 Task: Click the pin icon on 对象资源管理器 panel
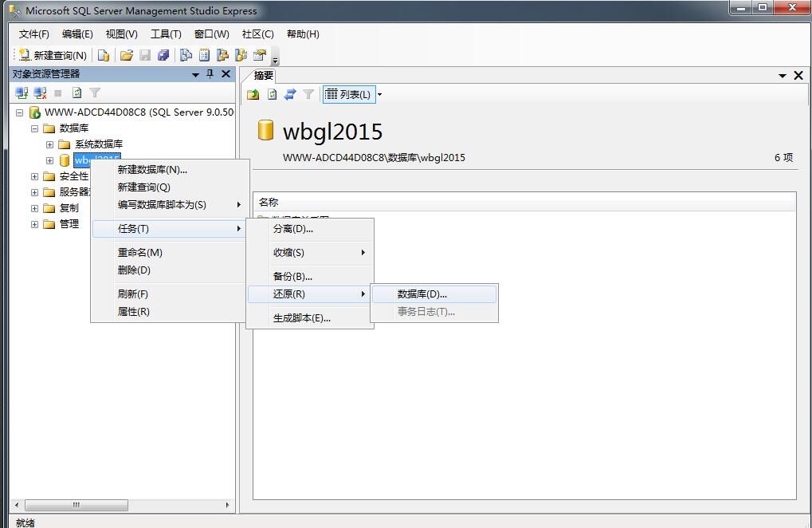(210, 74)
